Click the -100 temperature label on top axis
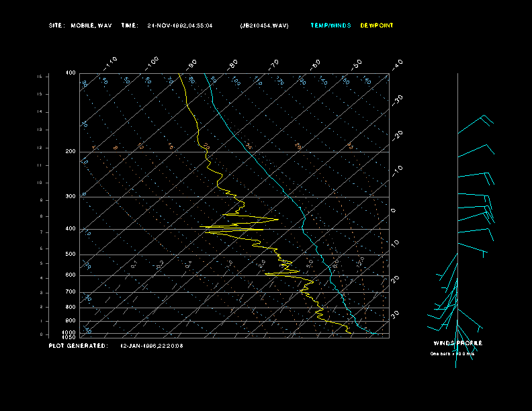 click(152, 64)
